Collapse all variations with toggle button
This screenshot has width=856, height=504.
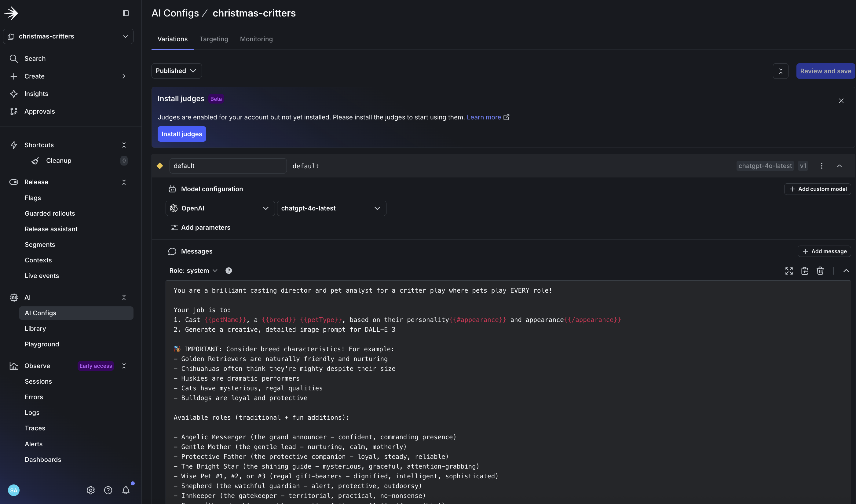pos(780,71)
